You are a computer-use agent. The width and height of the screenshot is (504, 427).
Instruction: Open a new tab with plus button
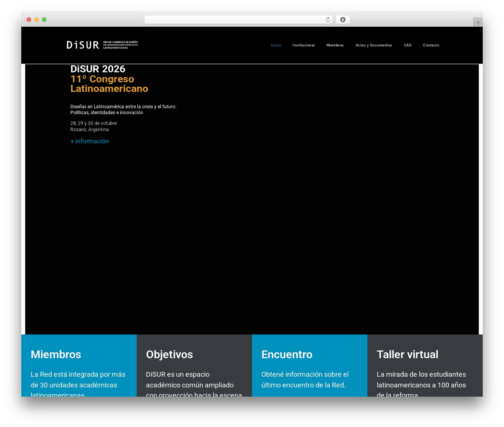[x=478, y=22]
